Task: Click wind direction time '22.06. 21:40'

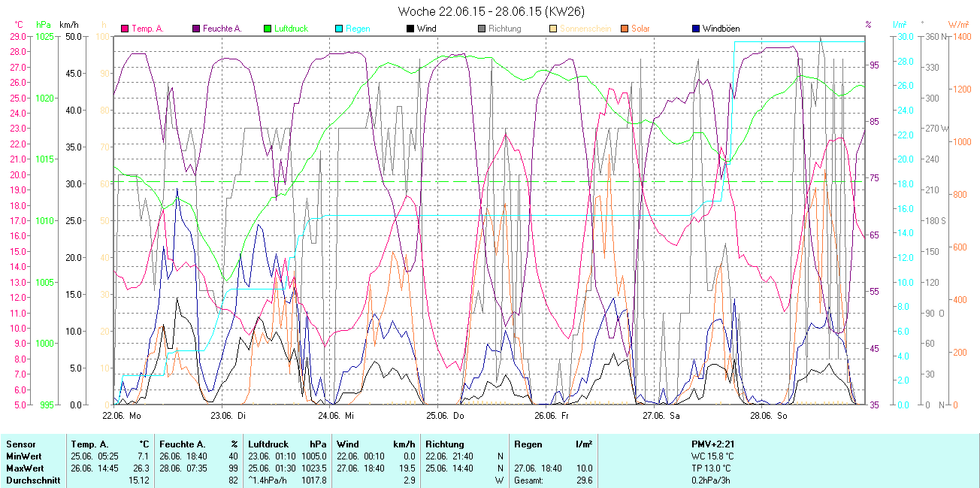Action: (449, 456)
